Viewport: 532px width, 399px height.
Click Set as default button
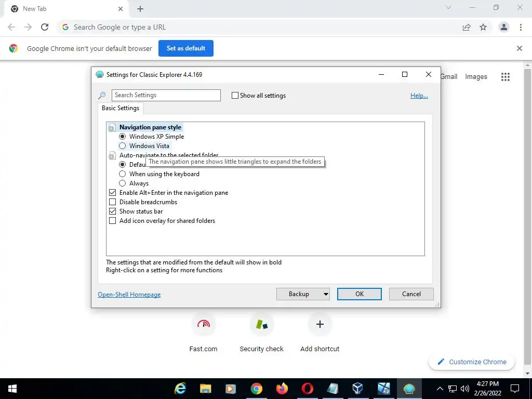tap(186, 48)
